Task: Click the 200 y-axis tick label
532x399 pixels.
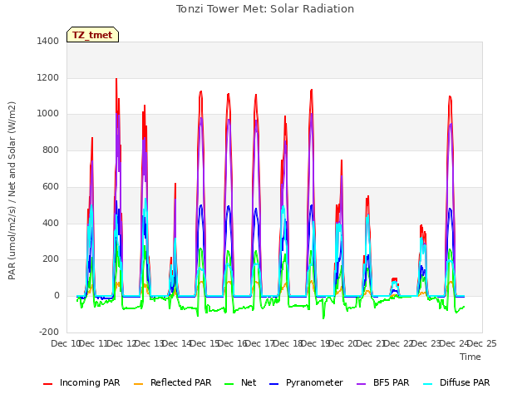Action: click(51, 259)
